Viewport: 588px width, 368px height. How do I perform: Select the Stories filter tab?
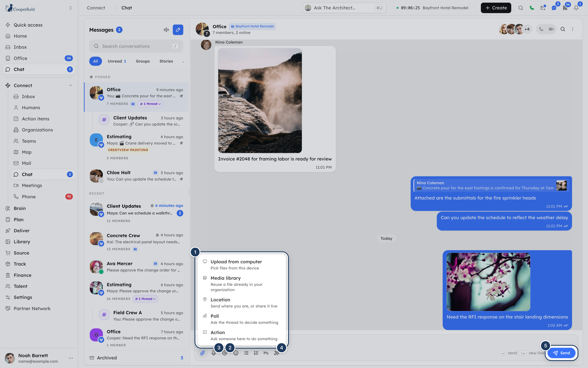coord(166,61)
